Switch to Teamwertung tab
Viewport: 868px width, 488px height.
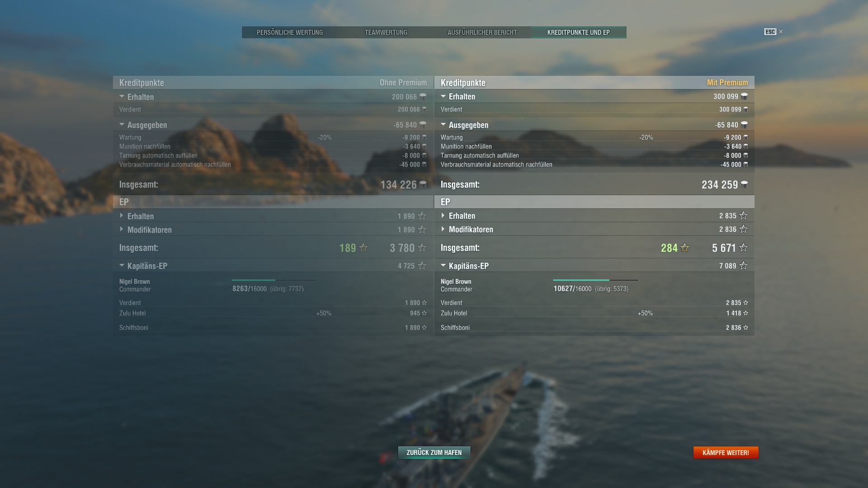pyautogui.click(x=386, y=32)
